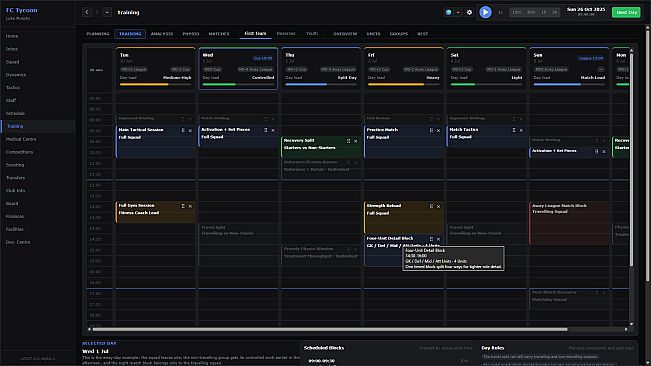This screenshot has height=366, width=651.
Task: Switch to the Analysis tab
Action: point(162,34)
